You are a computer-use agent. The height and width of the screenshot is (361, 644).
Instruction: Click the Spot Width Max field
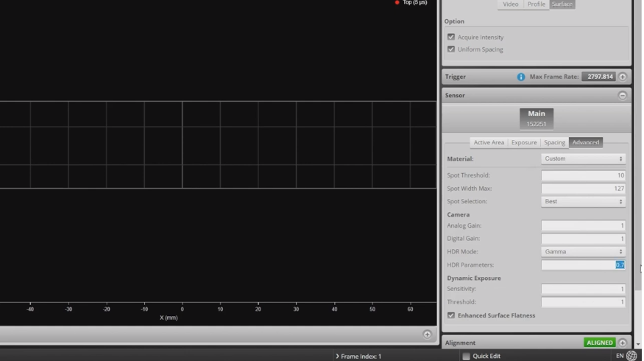pyautogui.click(x=583, y=189)
